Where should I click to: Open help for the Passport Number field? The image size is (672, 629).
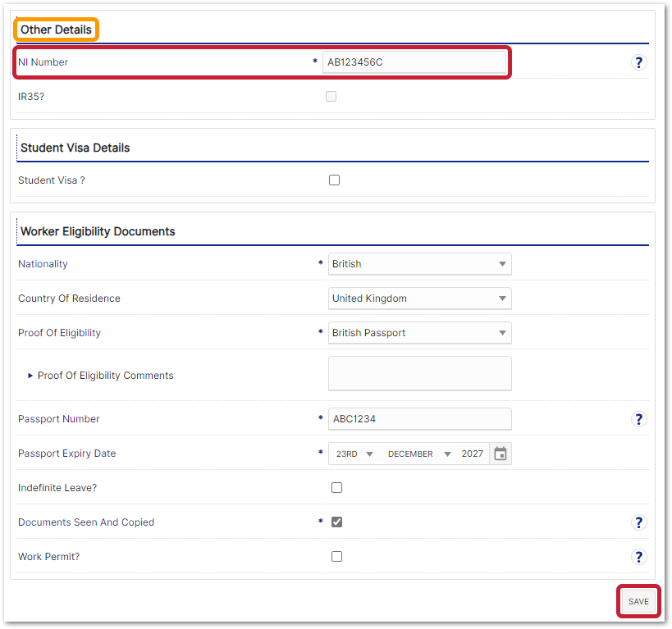[638, 419]
